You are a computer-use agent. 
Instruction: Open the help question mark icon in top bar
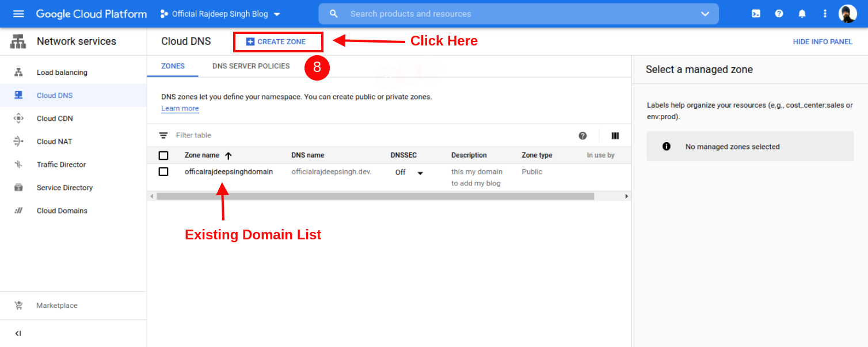pos(779,14)
